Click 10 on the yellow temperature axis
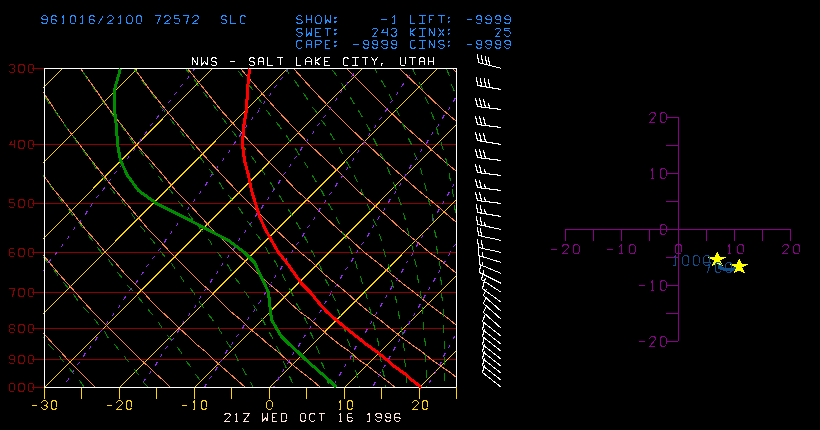 (345, 405)
